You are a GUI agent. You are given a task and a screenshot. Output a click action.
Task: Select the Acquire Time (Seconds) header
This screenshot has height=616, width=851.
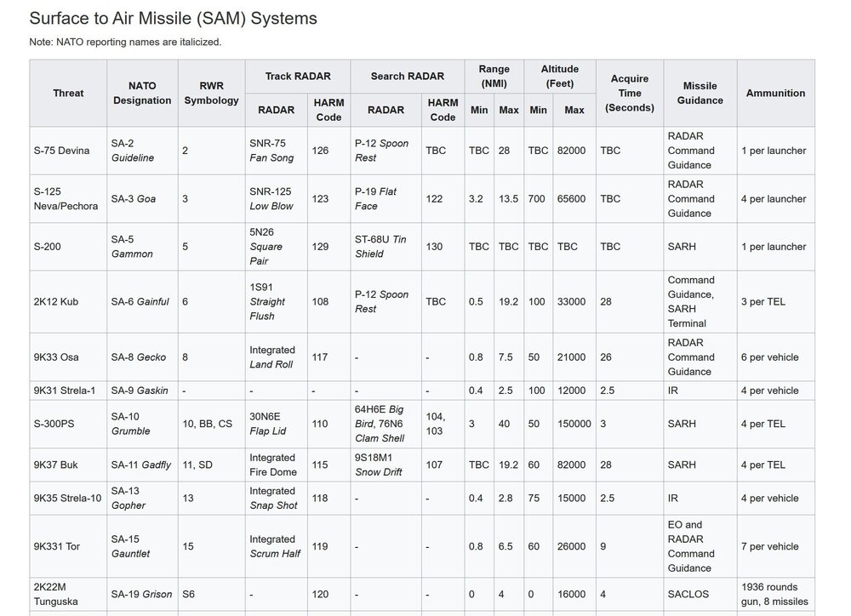[x=630, y=93]
